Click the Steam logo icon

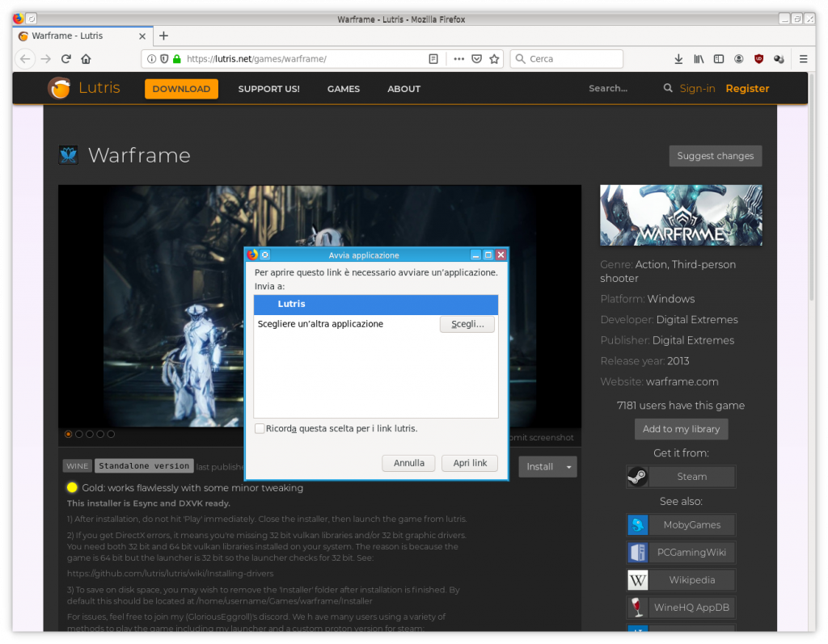[637, 478]
